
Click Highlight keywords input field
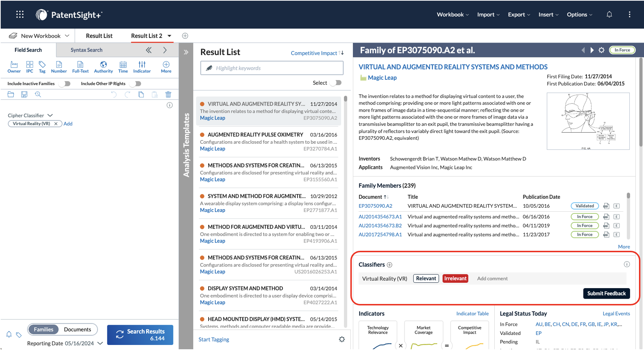pos(272,68)
